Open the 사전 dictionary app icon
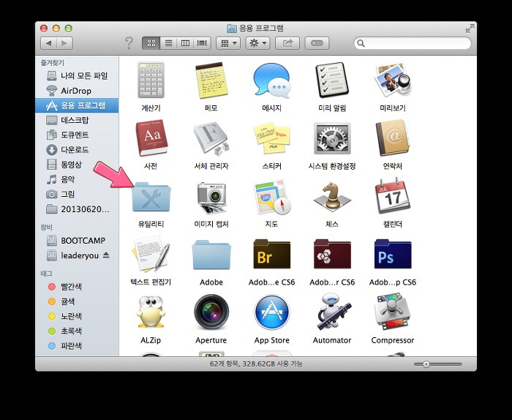This screenshot has width=512, height=420. point(151,138)
